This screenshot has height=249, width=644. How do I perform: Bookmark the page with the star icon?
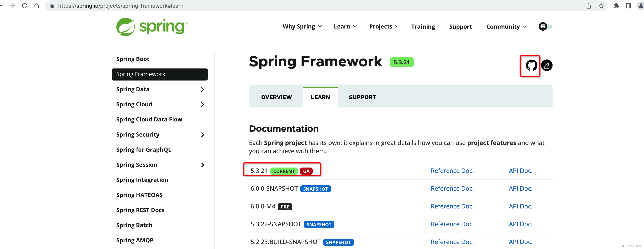click(x=601, y=6)
